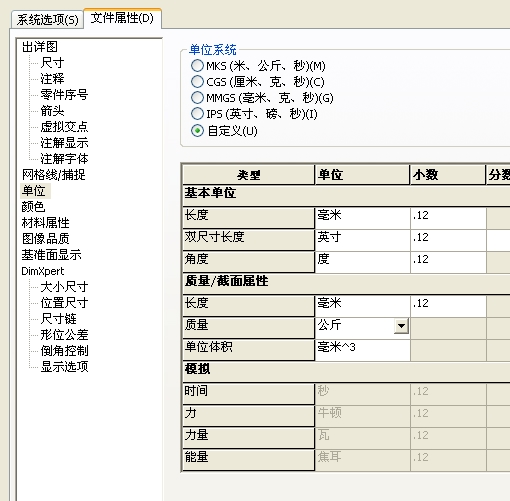Switch to the 系统选项(S) tab
The image size is (510, 501).
[47, 20]
